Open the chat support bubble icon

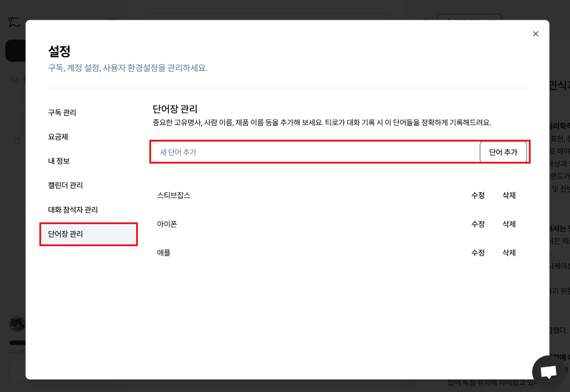tap(548, 371)
